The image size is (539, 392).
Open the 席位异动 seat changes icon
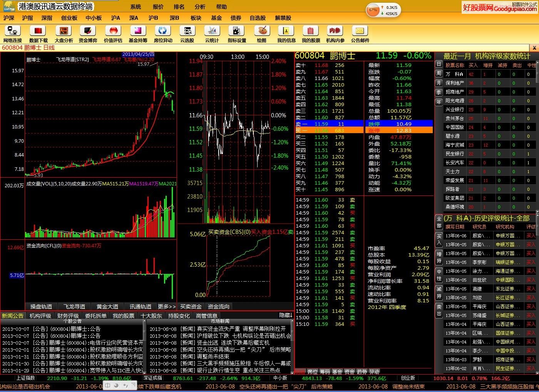click(163, 34)
